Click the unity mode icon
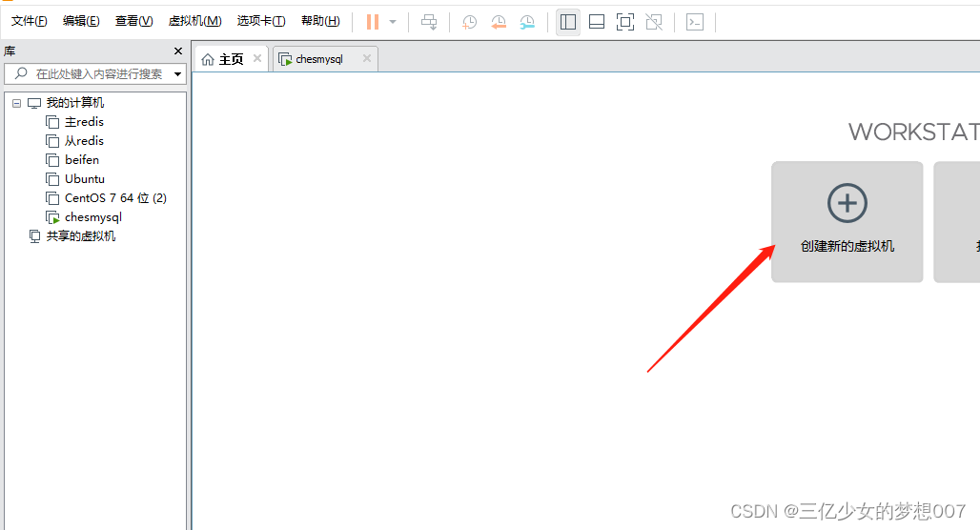Screen dimensions: 980x530 (654, 22)
